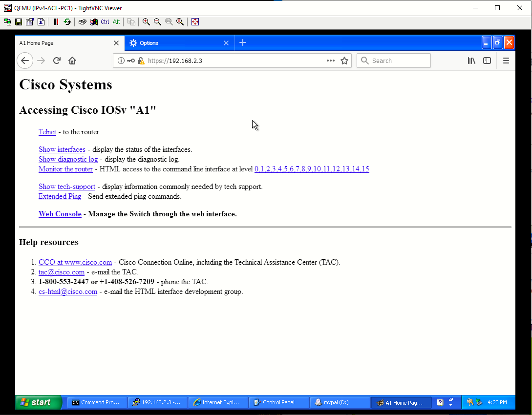532x415 pixels.
Task: Click in the browser Search box
Action: point(394,61)
